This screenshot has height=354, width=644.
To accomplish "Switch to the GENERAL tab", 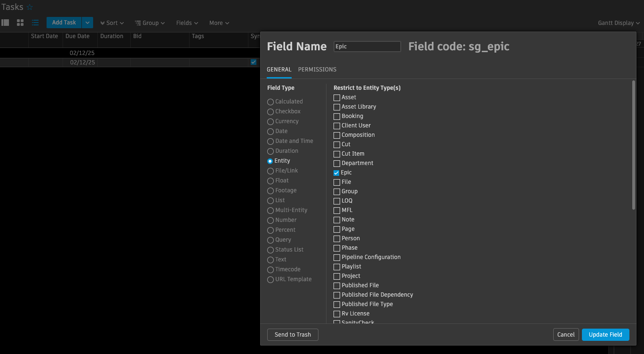I will point(279,70).
